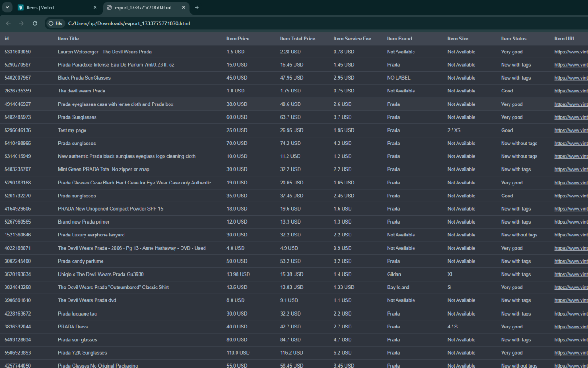This screenshot has height=368, width=588.
Task: Close the Items | Vinted tab
Action: point(95,7)
